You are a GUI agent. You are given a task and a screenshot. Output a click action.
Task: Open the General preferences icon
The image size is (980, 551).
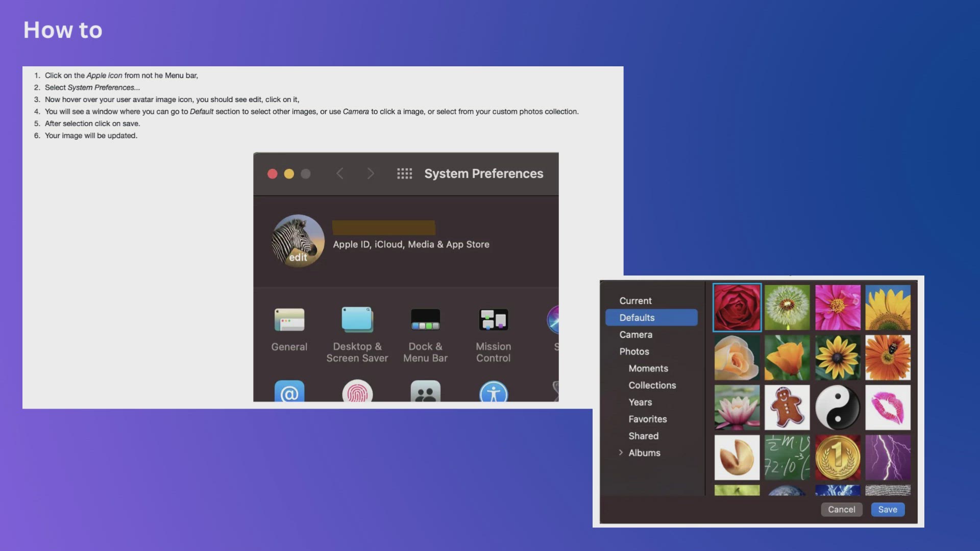point(289,320)
